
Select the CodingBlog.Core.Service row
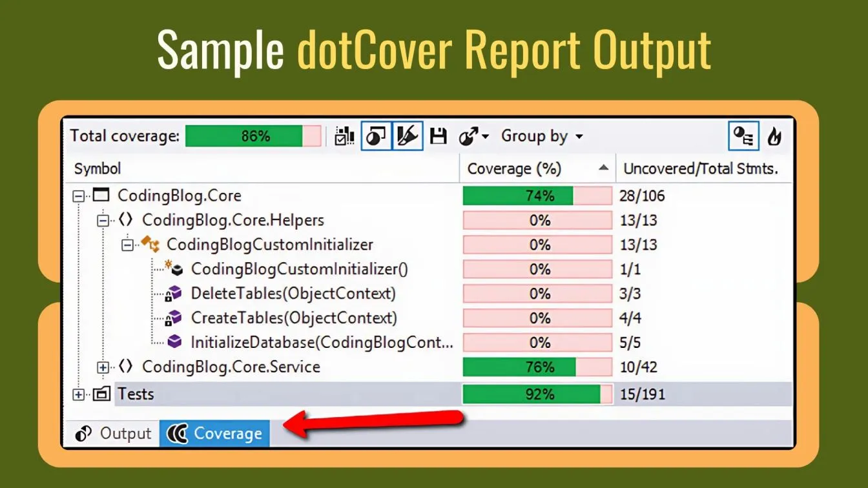click(x=429, y=367)
